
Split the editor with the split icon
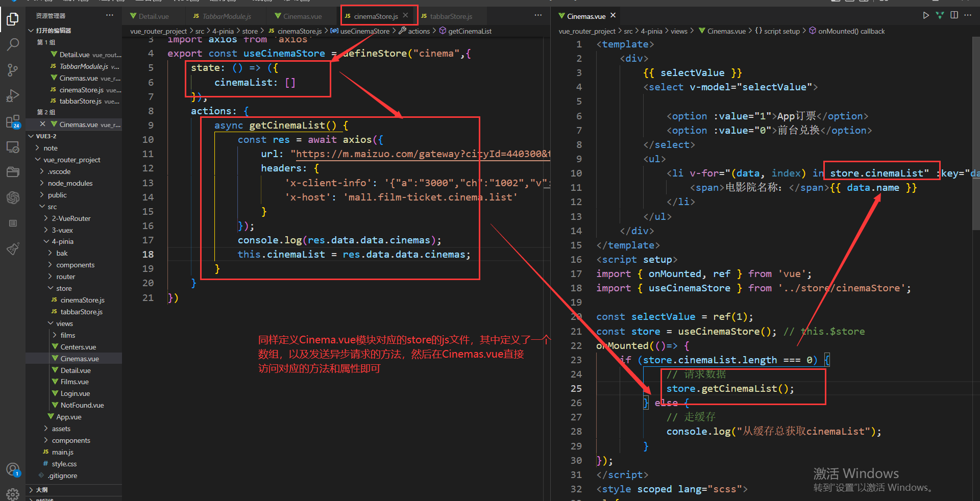click(954, 15)
